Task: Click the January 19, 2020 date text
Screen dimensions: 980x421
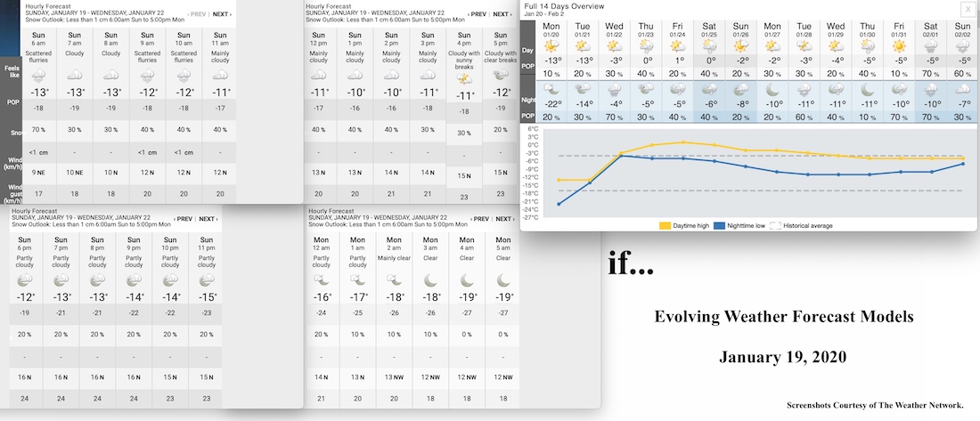Action: coord(783,357)
